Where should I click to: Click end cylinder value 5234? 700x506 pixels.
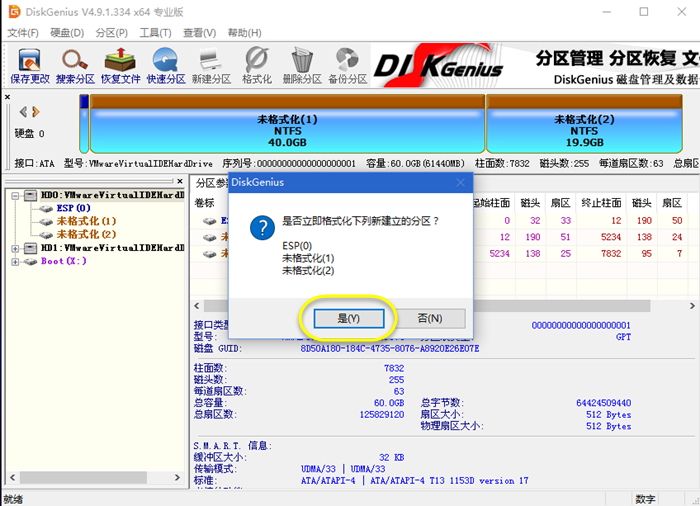(x=611, y=237)
